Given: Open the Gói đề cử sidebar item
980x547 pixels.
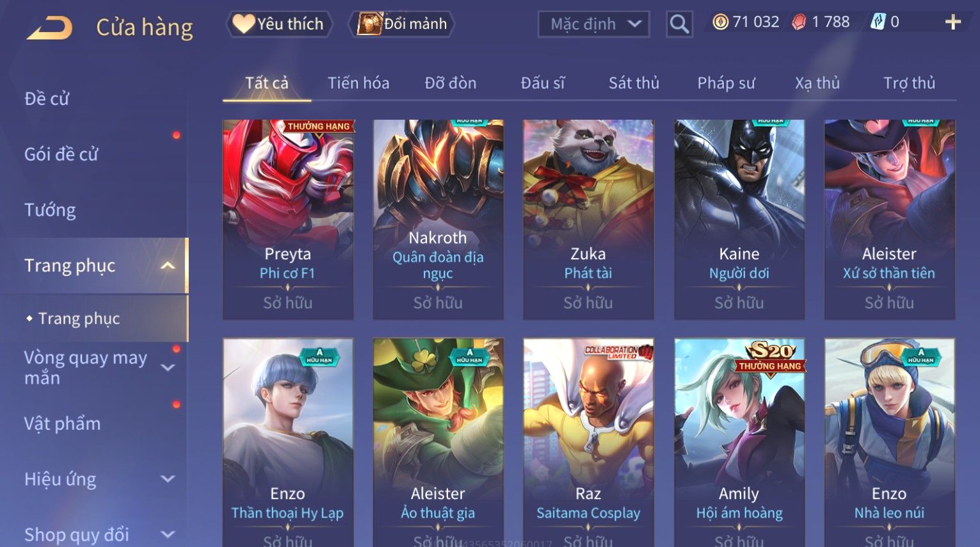Looking at the screenshot, I should pyautogui.click(x=61, y=154).
